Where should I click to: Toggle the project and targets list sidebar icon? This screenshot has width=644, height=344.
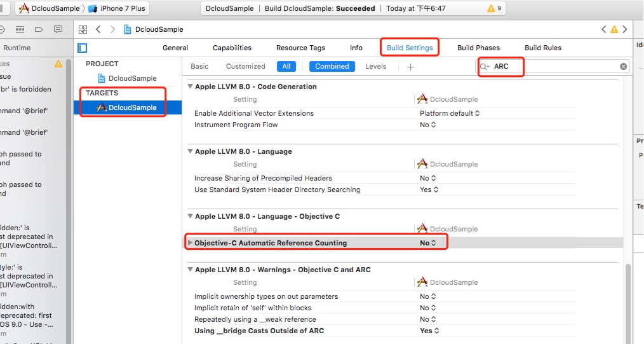(82, 48)
